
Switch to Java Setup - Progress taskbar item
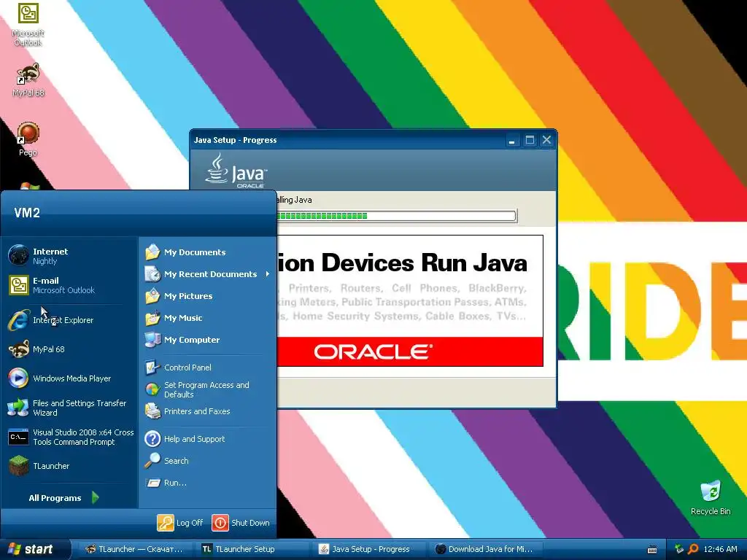pos(370,549)
